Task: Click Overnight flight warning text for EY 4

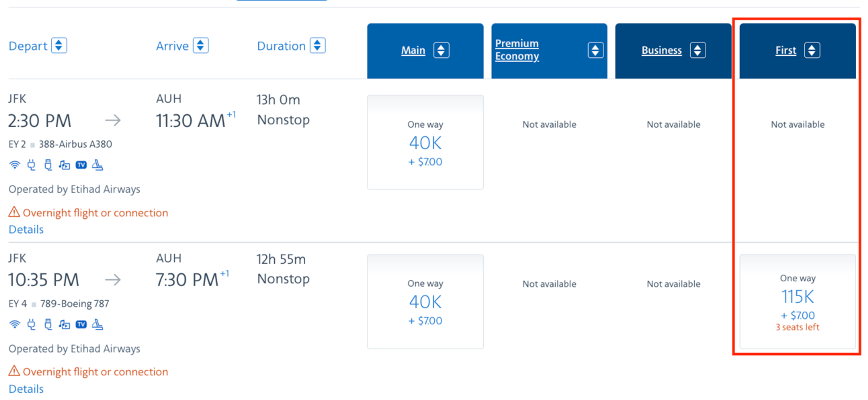Action: pos(95,372)
